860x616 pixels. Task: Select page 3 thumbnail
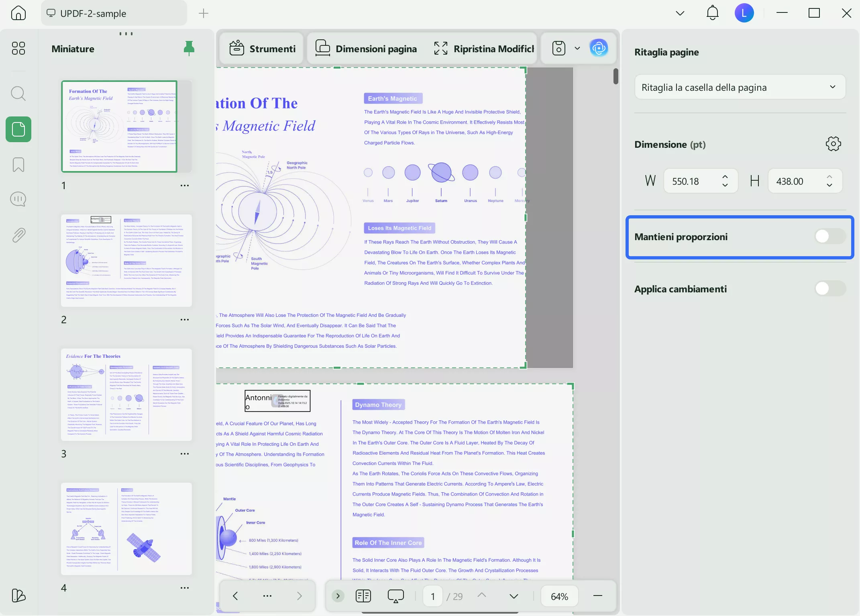pyautogui.click(x=126, y=394)
